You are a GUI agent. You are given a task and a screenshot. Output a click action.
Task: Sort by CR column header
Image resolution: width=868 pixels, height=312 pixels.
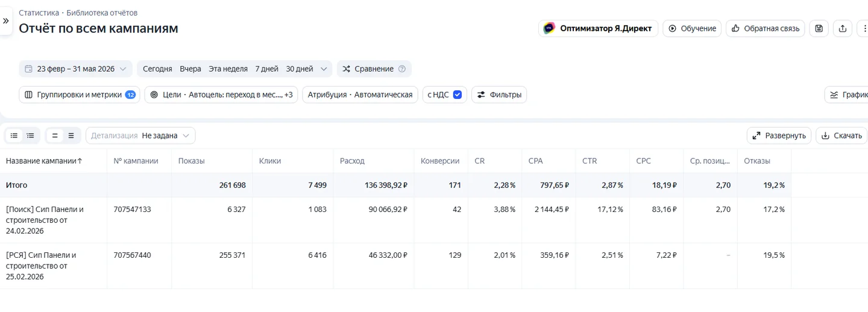(480, 161)
